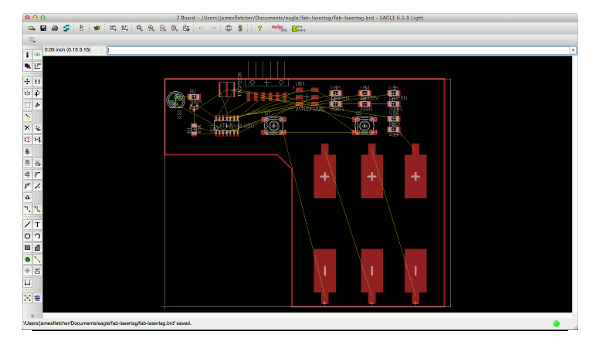Select the Copy tool

pyautogui.click(x=37, y=81)
